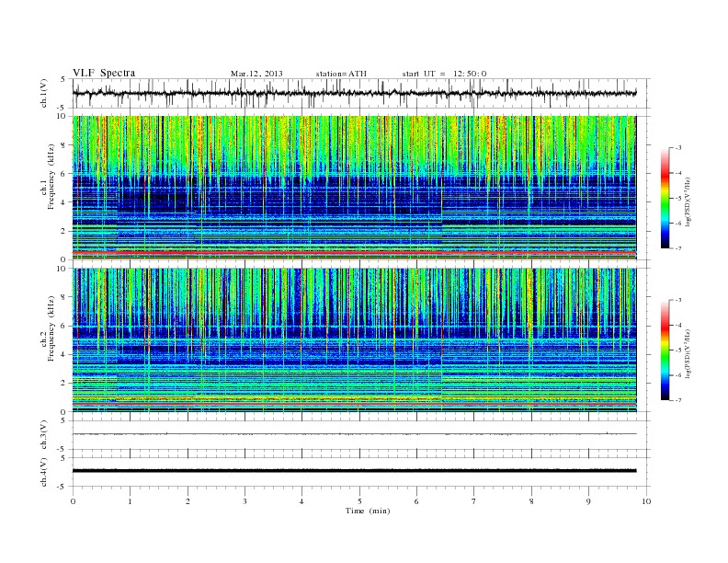The width and height of the screenshot is (728, 563).
Task: Click inside the ch.2 spectrogram panel
Action: coord(354,340)
